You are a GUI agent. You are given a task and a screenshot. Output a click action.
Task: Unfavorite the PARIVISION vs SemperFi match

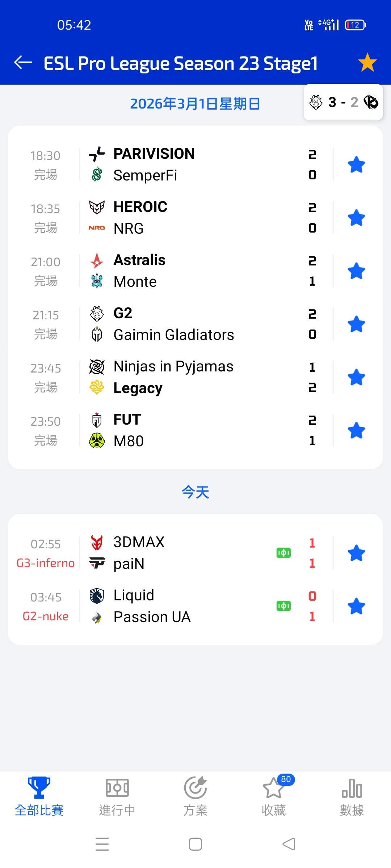[356, 165]
